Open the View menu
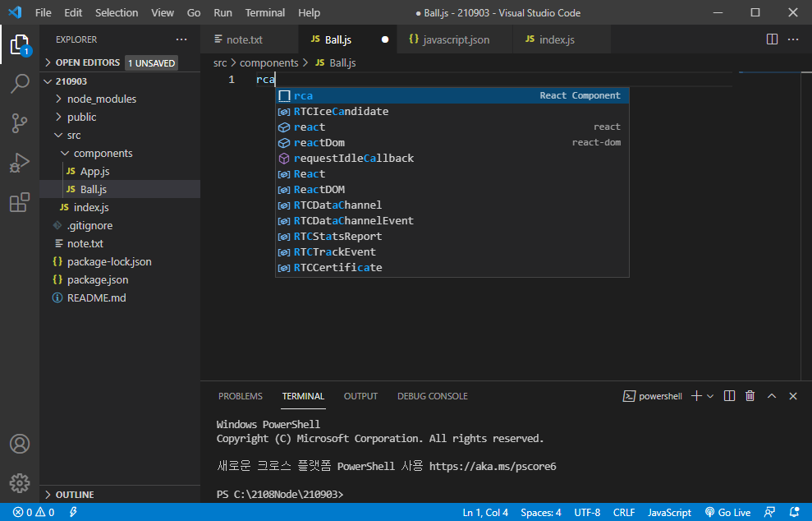 162,12
